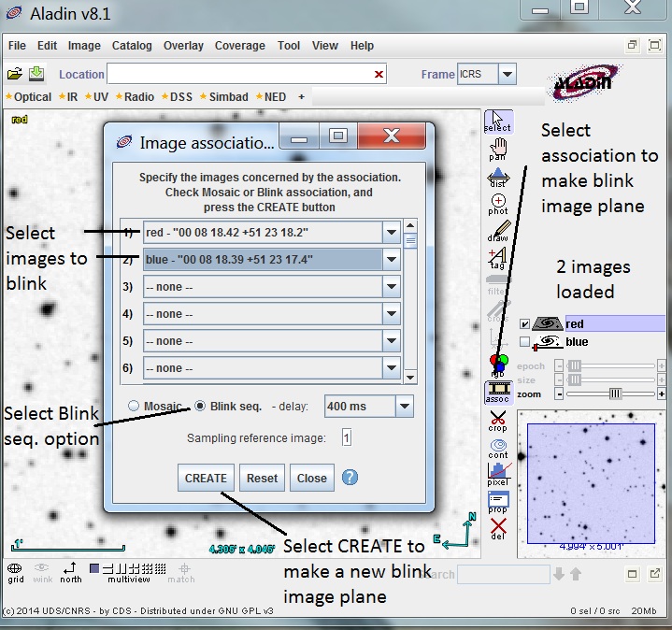Open the cont contour tool

498,449
